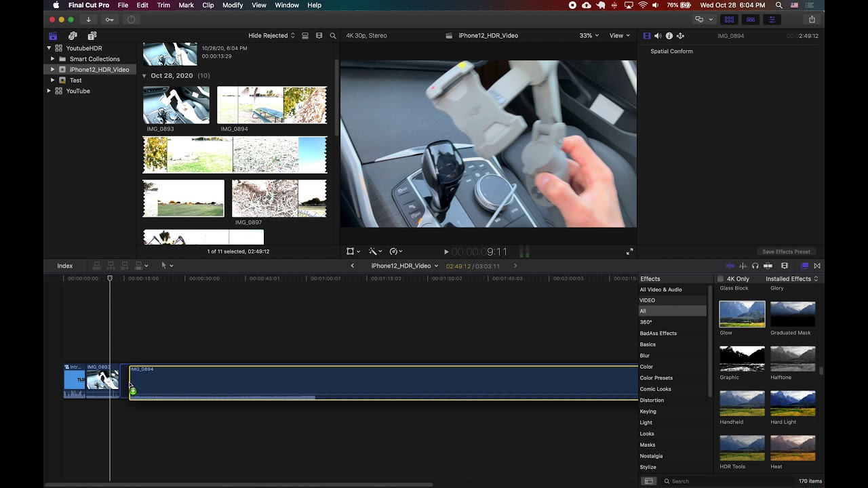Select the Color Presets effects category
This screenshot has width=868, height=488.
[656, 378]
